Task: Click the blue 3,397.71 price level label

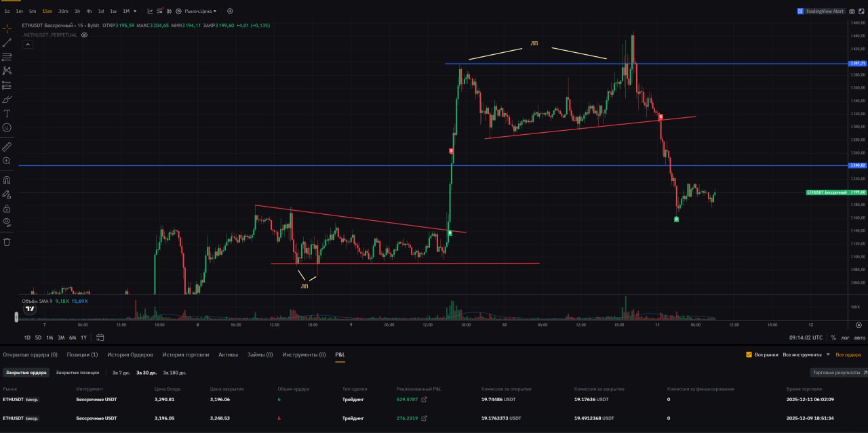Action: [857, 64]
